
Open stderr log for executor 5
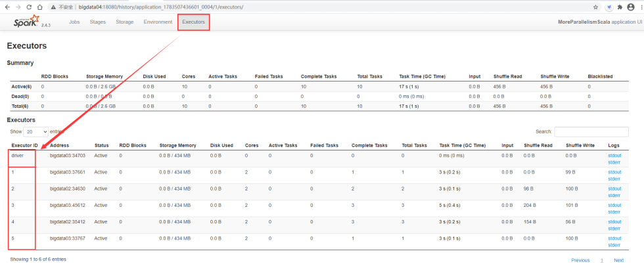[x=614, y=245]
